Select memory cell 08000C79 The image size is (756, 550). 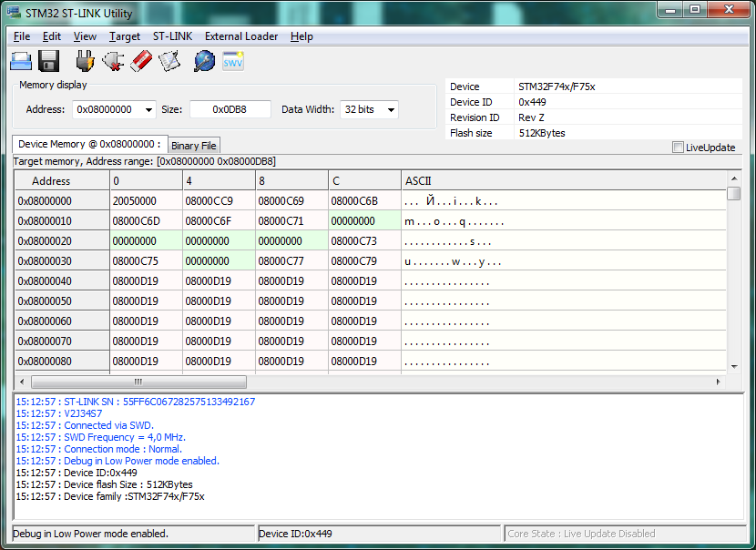tap(364, 261)
